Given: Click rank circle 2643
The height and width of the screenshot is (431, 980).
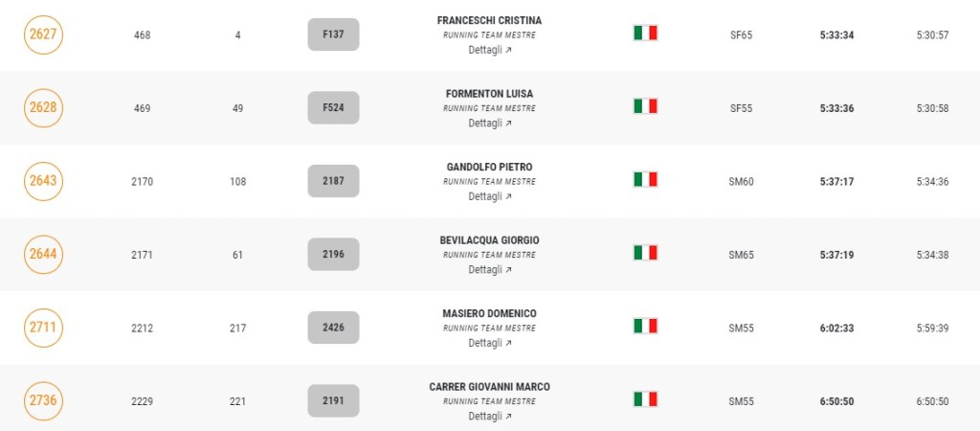Looking at the screenshot, I should 43,181.
